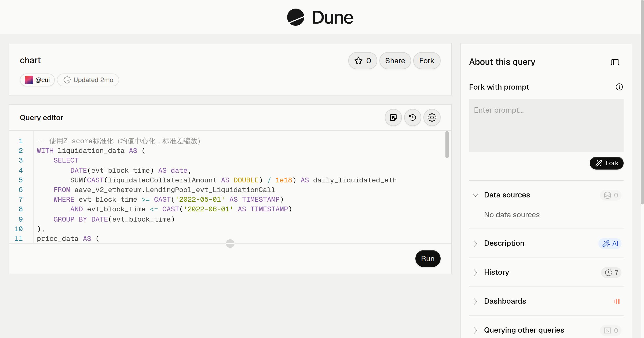Click the Dashboards bar chart icon
This screenshot has width=644, height=338.
pyautogui.click(x=617, y=302)
